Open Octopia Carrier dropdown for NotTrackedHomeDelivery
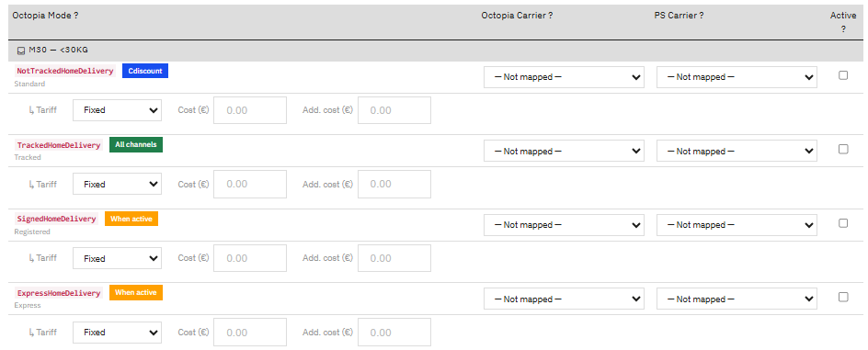This screenshot has width=868, height=350. 564,77
